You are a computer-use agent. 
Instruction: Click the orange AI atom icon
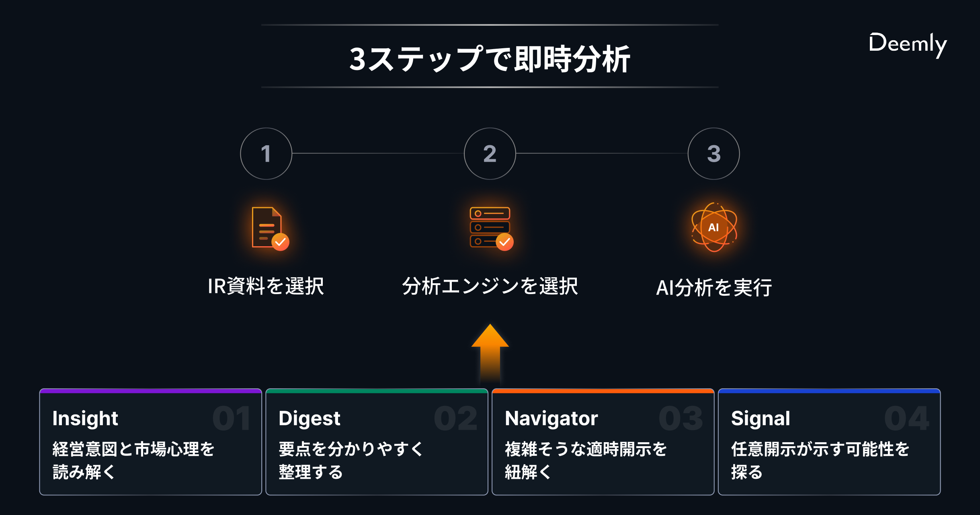[714, 227]
